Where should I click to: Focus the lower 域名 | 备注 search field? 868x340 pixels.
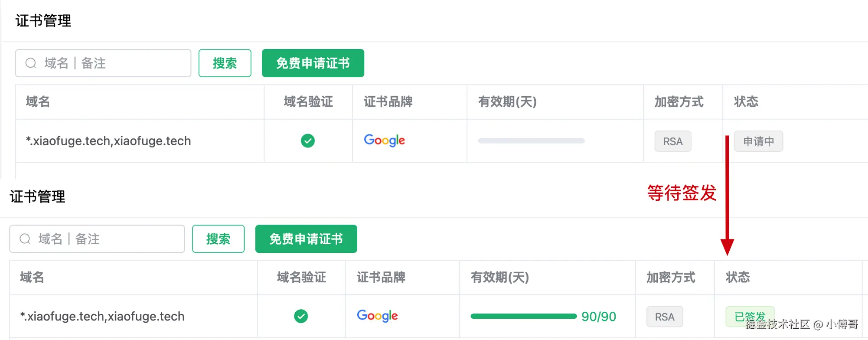[106, 239]
